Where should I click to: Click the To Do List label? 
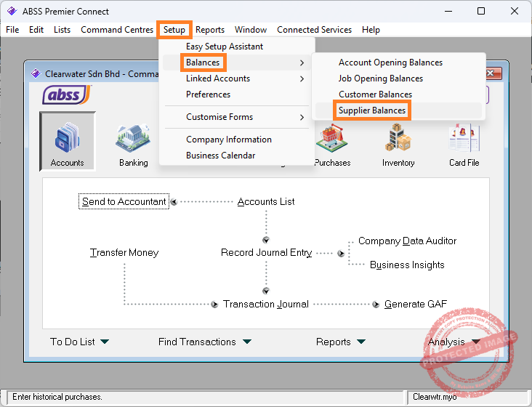(72, 342)
